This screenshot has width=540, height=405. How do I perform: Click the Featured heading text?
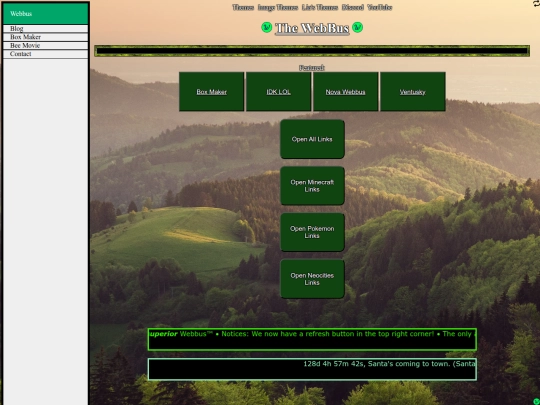[312, 68]
